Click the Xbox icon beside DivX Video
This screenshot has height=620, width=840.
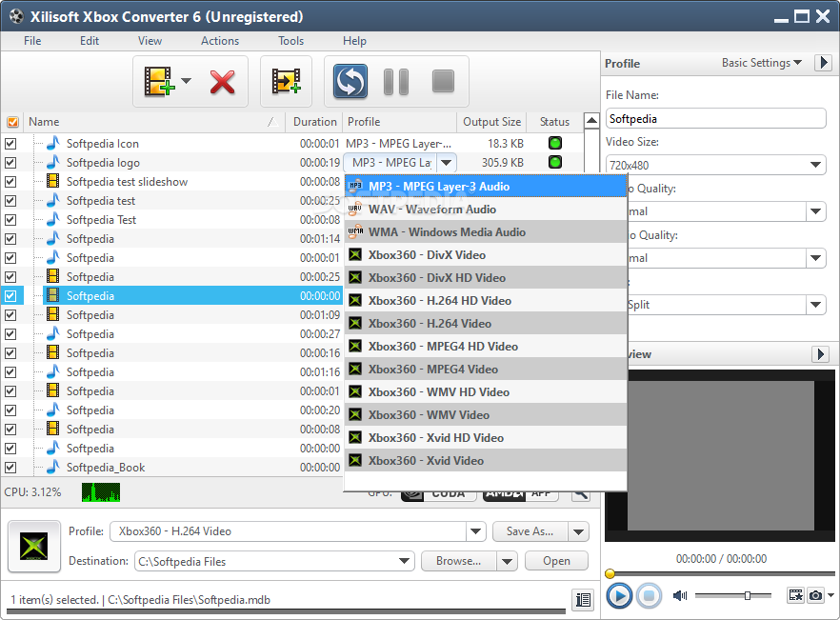coord(354,254)
